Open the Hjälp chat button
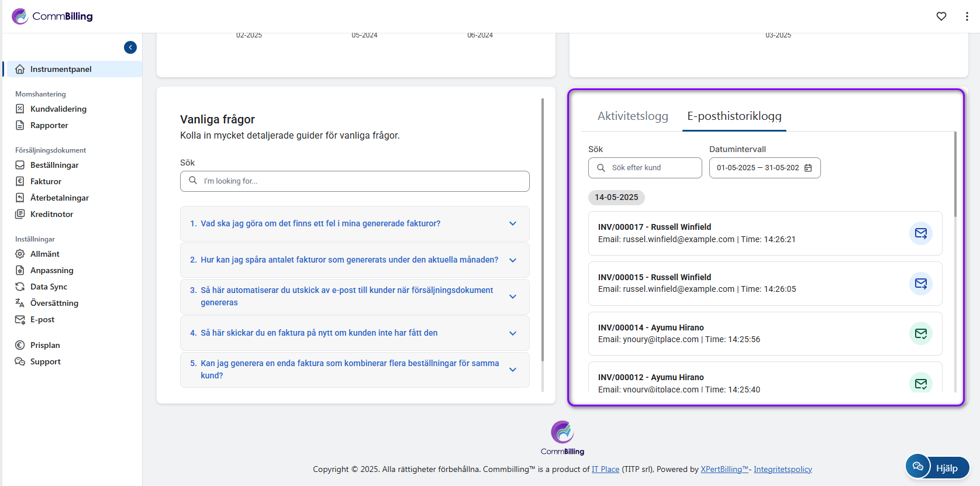This screenshot has height=486, width=980. (937, 467)
